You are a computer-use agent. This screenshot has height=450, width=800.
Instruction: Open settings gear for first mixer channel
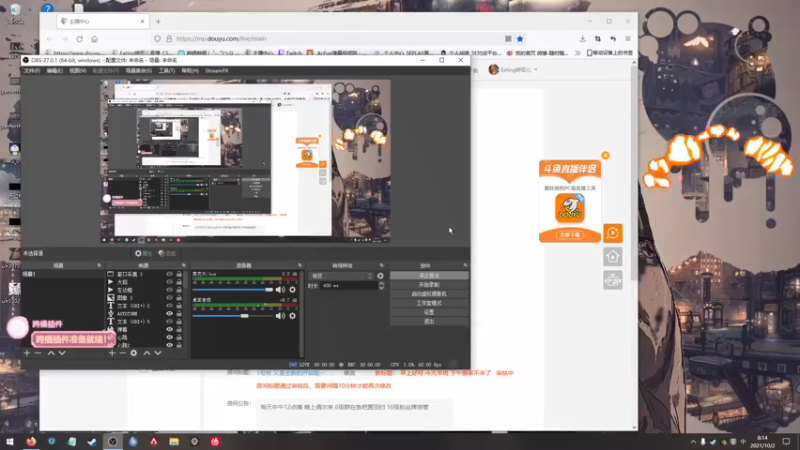292,290
